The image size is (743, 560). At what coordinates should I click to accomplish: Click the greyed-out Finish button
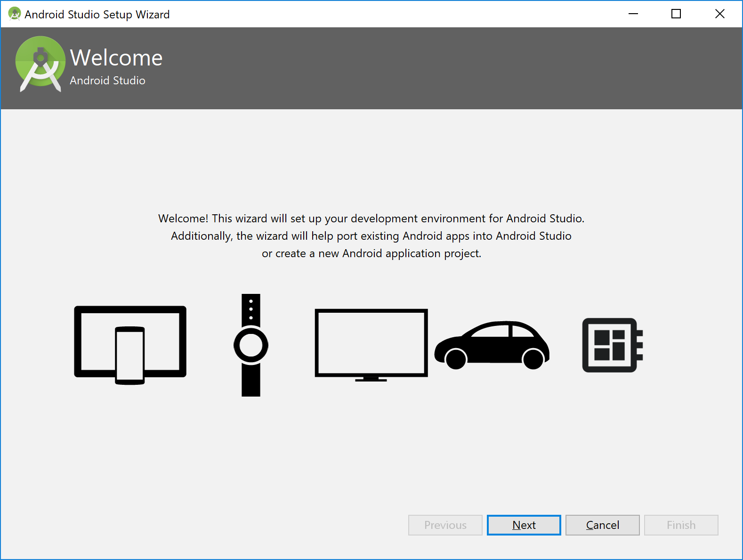681,525
